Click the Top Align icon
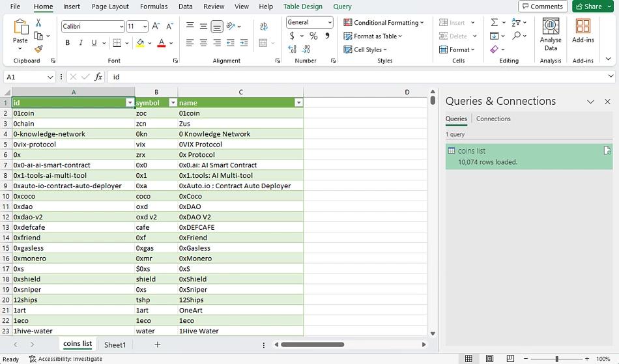 pyautogui.click(x=190, y=25)
